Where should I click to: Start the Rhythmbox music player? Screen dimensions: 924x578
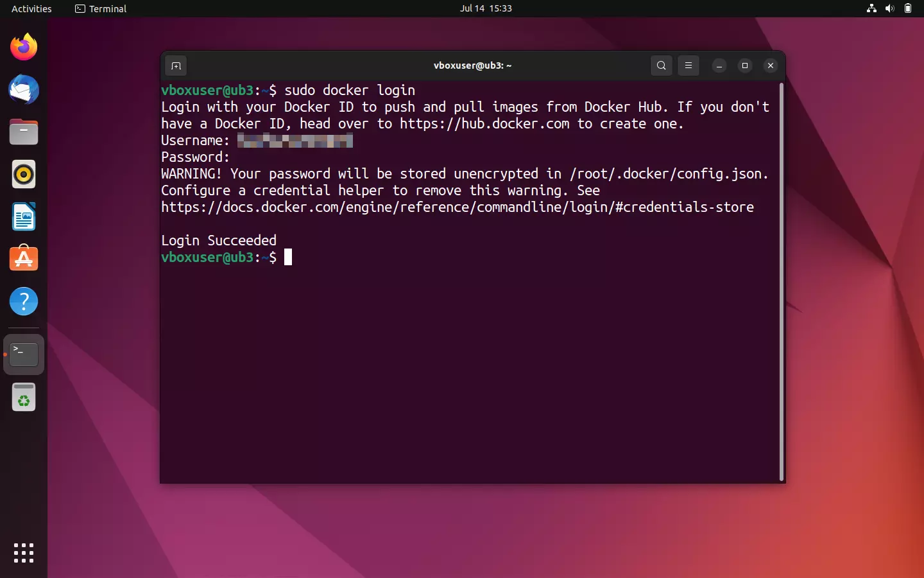click(23, 174)
